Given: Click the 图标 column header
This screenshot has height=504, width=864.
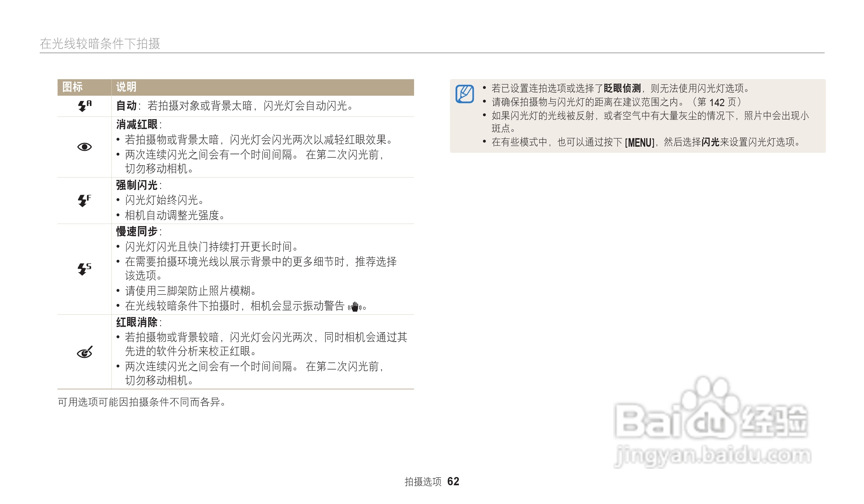Looking at the screenshot, I should (72, 87).
